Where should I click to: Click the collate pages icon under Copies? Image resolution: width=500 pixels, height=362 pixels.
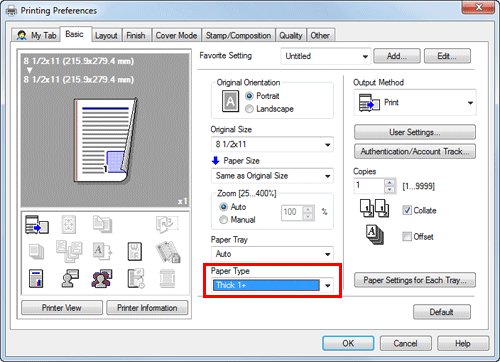coord(374,209)
